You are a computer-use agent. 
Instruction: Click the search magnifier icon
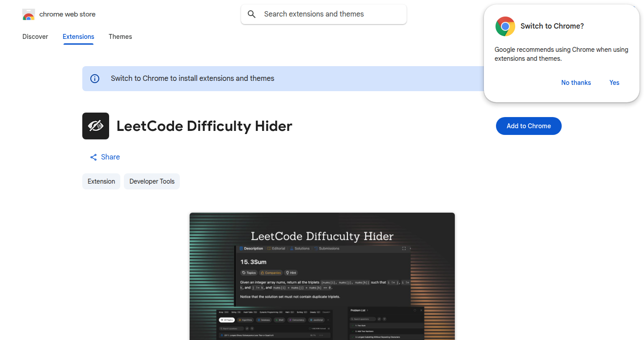pyautogui.click(x=252, y=14)
